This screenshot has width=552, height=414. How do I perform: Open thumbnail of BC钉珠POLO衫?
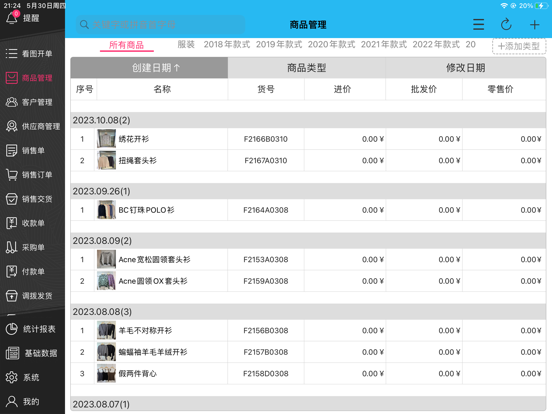tap(106, 210)
